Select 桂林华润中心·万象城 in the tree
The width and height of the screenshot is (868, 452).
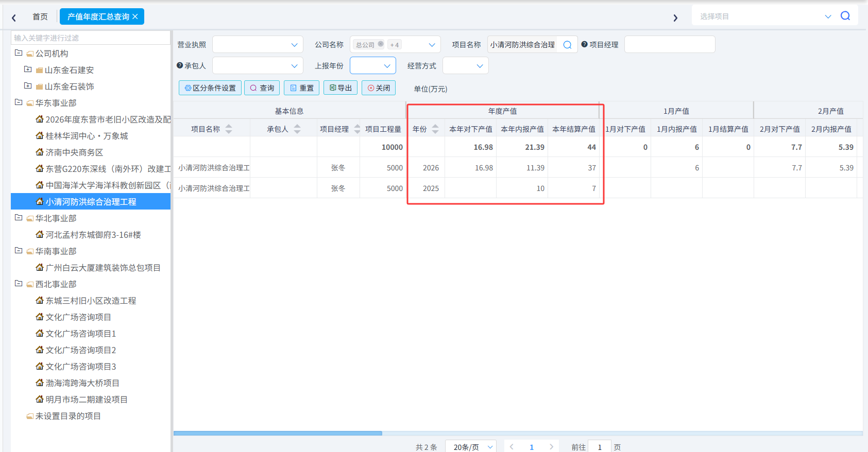click(x=87, y=136)
